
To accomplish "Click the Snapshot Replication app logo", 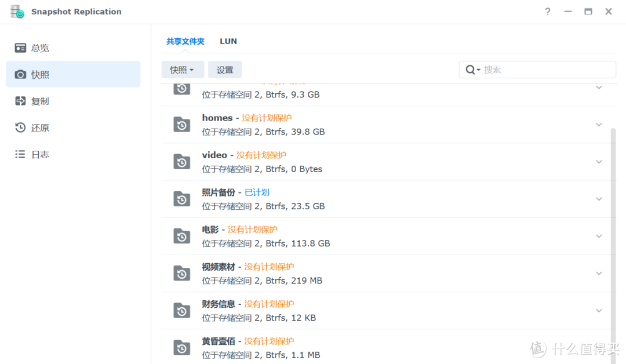I will pos(17,11).
